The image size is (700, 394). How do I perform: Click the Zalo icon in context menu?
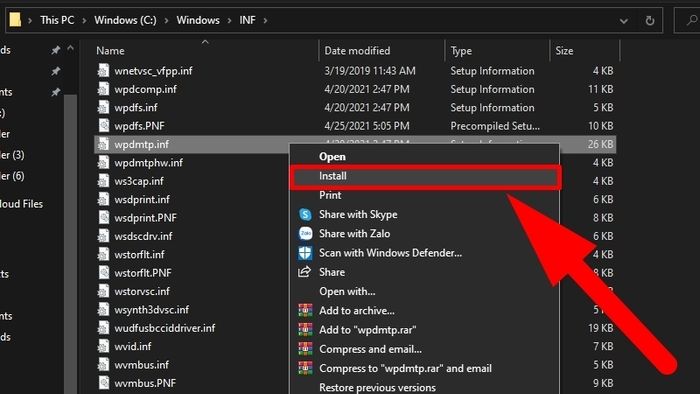[x=305, y=234]
